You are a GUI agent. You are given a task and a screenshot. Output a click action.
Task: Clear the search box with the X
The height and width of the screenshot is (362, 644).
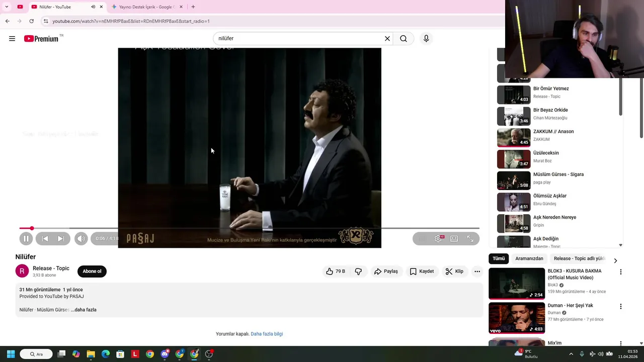point(387,39)
